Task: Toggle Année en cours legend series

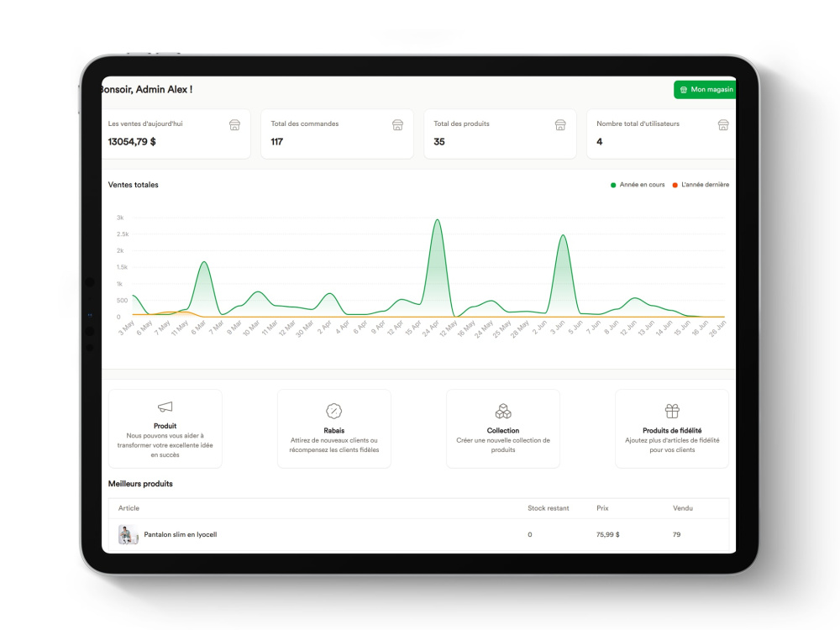Action: [x=638, y=185]
